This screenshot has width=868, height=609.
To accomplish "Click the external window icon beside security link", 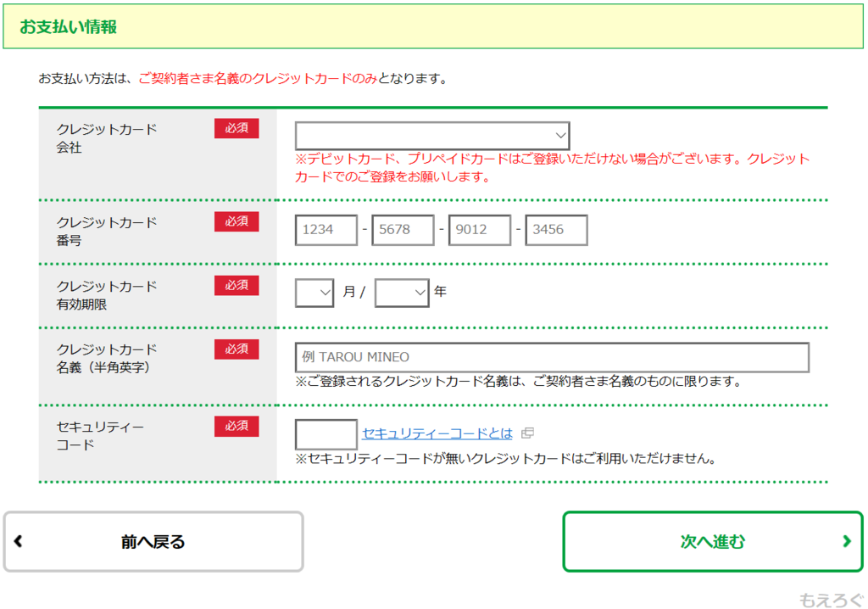I will click(x=527, y=433).
